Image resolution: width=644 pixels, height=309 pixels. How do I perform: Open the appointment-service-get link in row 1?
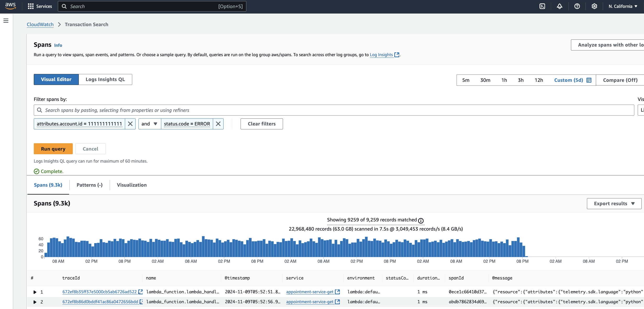(x=310, y=292)
